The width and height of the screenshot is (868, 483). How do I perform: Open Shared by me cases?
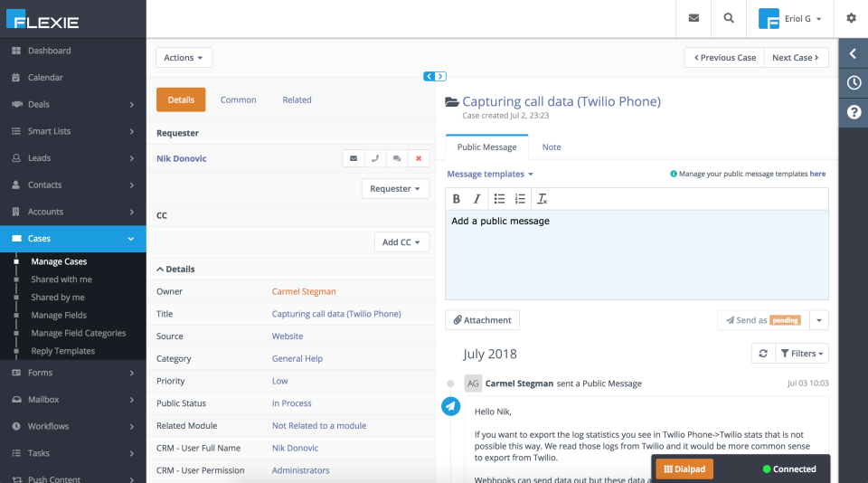coord(58,298)
